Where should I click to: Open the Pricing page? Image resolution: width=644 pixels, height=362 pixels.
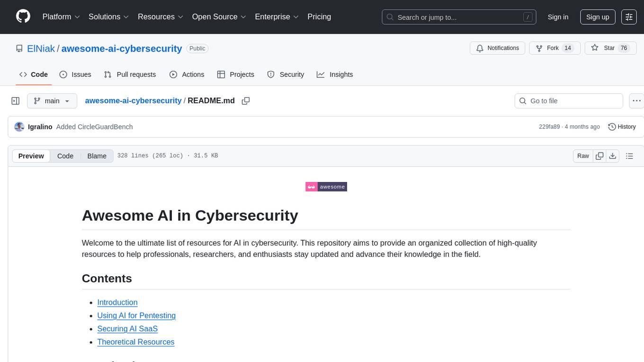click(319, 17)
